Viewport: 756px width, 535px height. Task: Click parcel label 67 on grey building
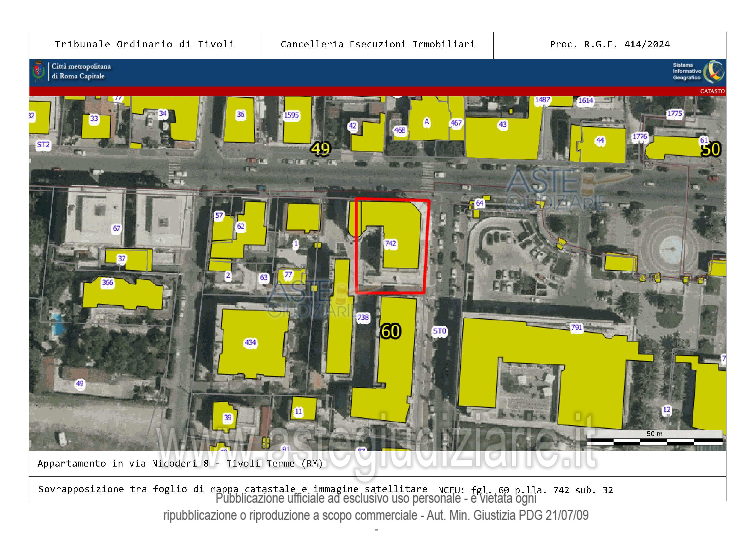pyautogui.click(x=117, y=228)
